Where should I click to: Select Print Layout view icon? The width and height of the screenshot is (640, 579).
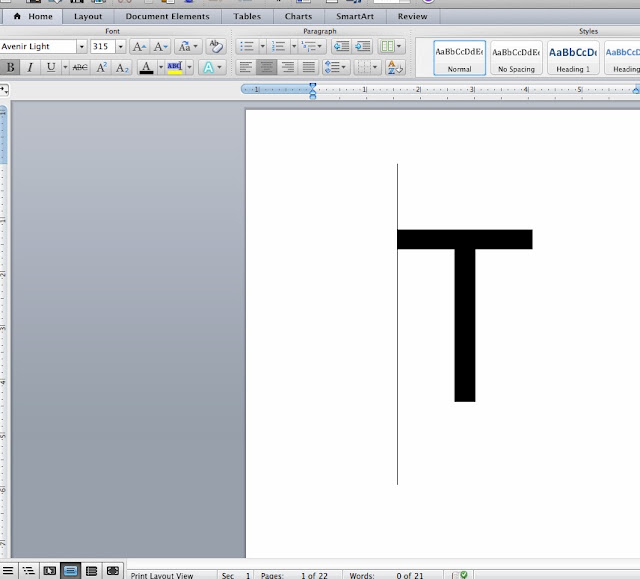tap(71, 570)
